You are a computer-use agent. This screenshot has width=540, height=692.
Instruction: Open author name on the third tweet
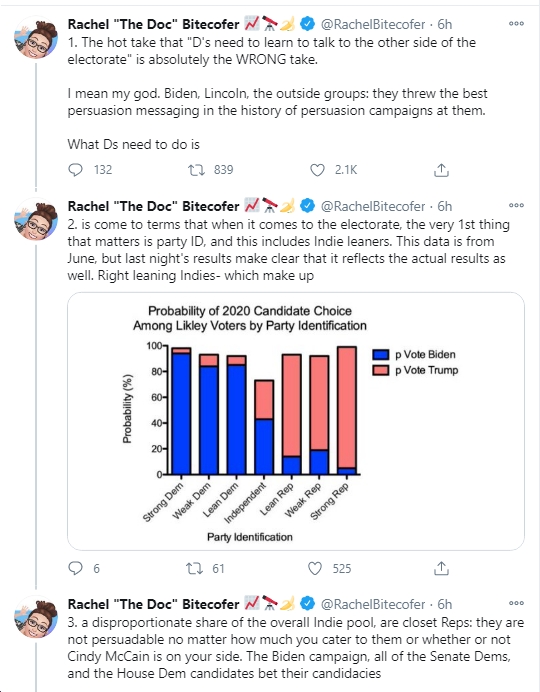[x=153, y=604]
